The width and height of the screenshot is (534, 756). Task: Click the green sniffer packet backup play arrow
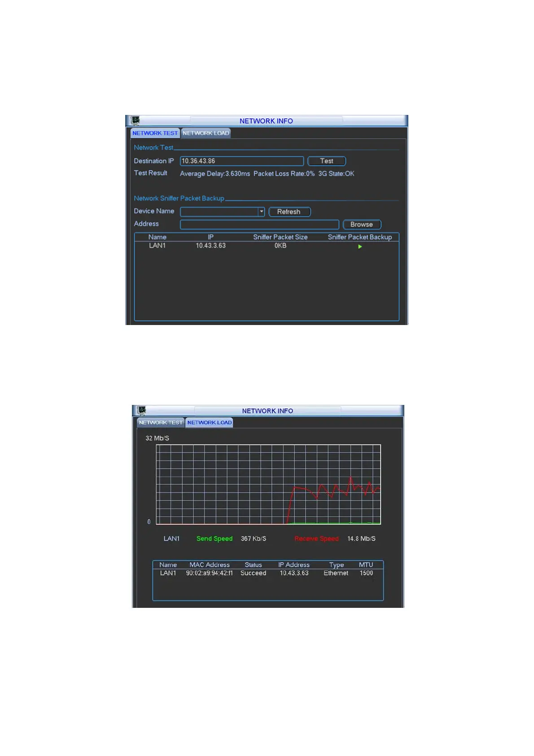tap(360, 246)
